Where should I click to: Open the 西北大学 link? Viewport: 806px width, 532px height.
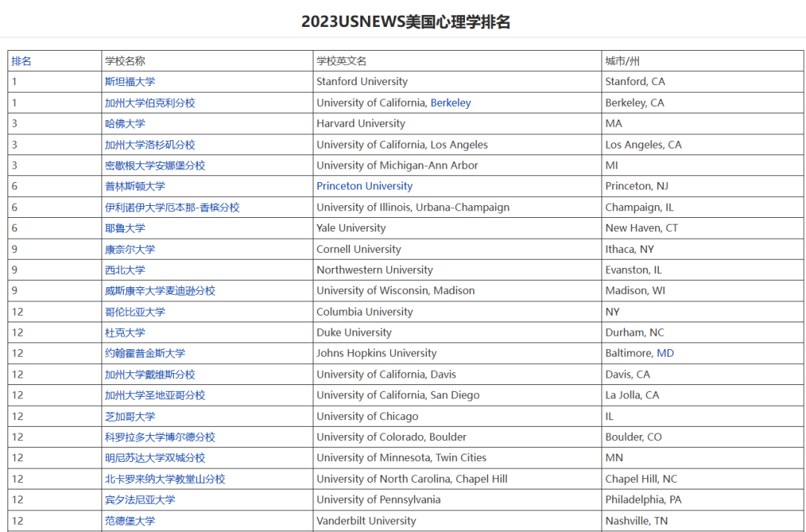point(125,270)
